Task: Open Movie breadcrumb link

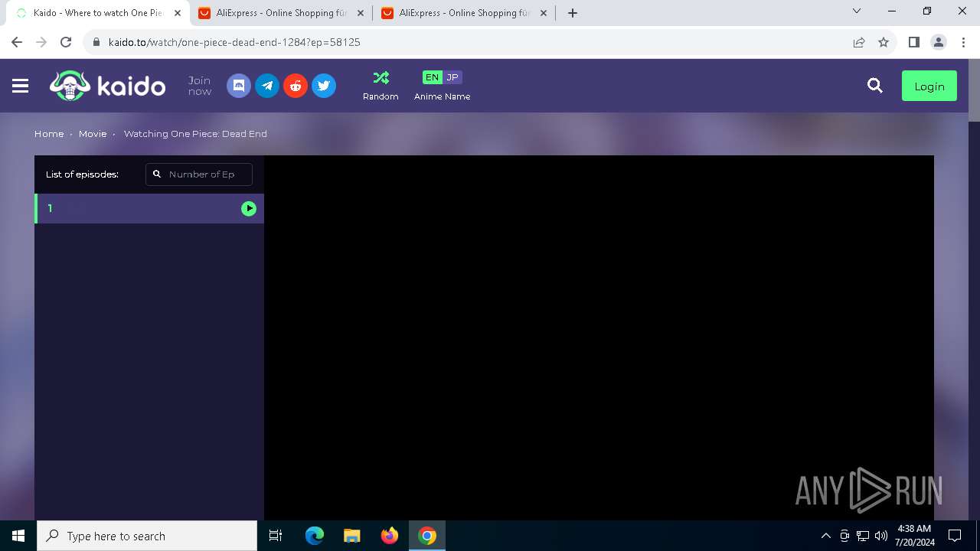Action: [x=93, y=133]
